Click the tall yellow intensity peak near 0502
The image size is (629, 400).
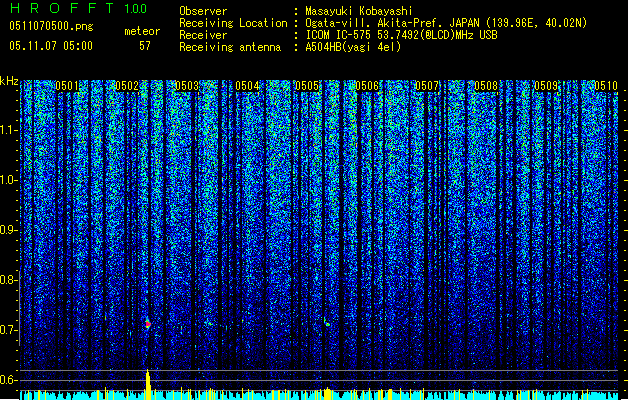click(x=148, y=384)
